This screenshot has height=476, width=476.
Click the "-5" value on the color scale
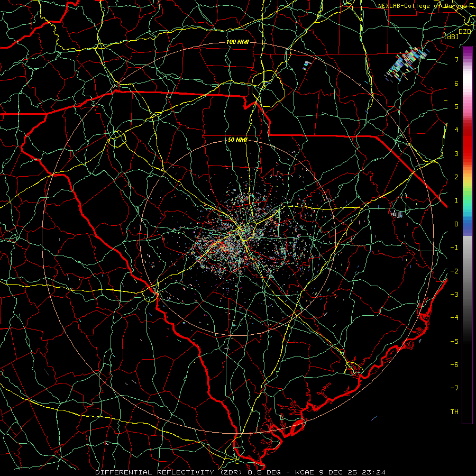point(454,341)
